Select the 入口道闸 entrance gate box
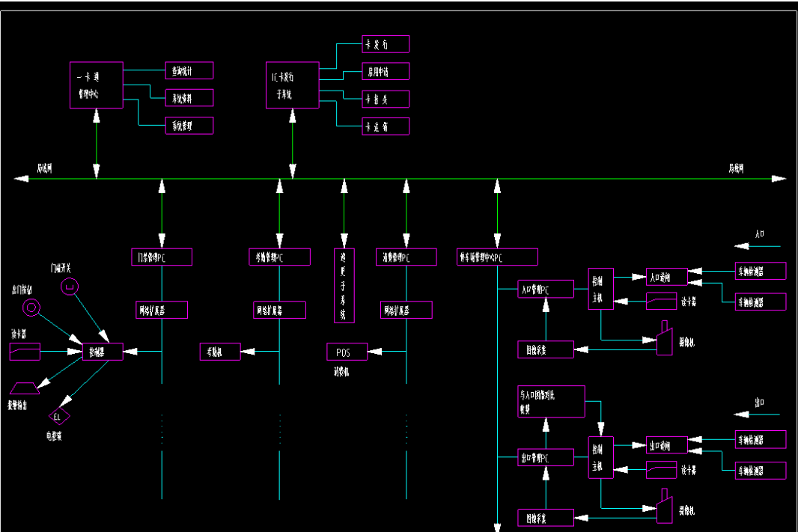Screen dimensions: 798x532 pos(666,278)
